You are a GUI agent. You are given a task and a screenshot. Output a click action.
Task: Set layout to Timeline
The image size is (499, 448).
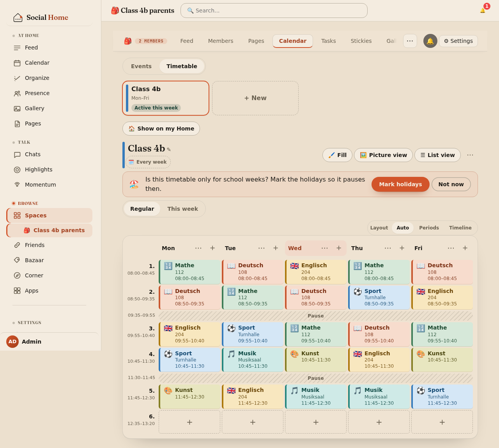pos(460,228)
